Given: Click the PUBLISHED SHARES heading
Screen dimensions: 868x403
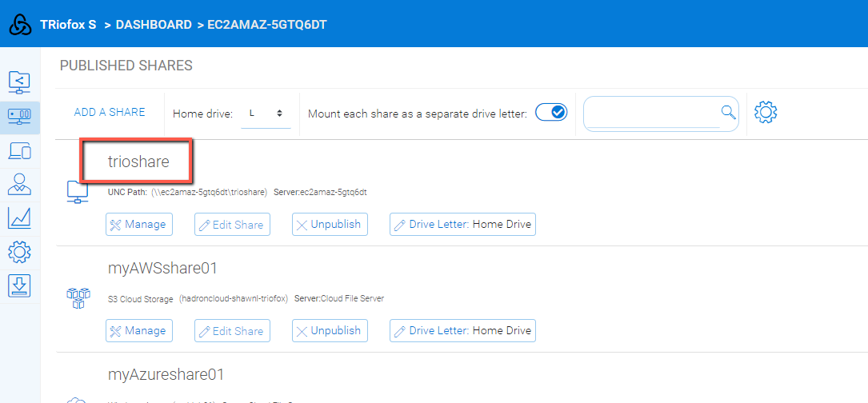Looking at the screenshot, I should click(x=126, y=66).
